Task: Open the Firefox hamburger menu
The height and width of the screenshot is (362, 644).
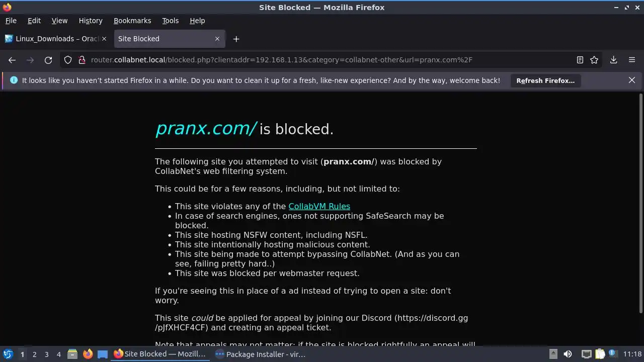Action: 632,60
